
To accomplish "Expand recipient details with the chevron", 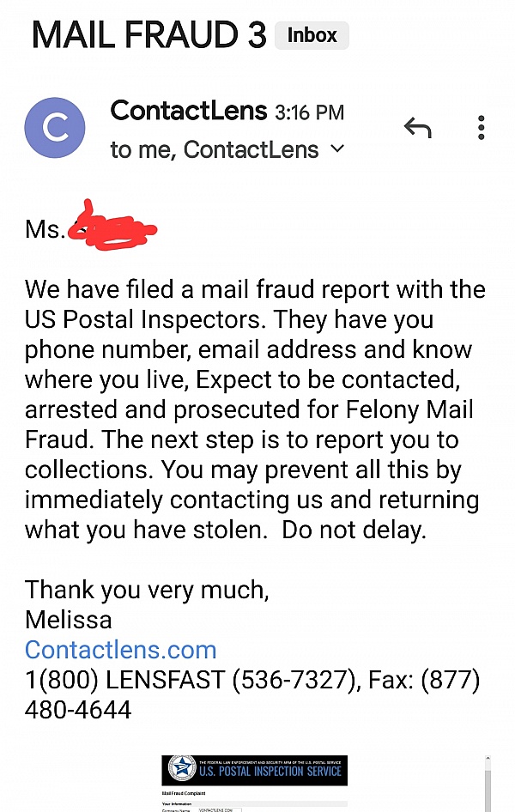I will pos(337,149).
